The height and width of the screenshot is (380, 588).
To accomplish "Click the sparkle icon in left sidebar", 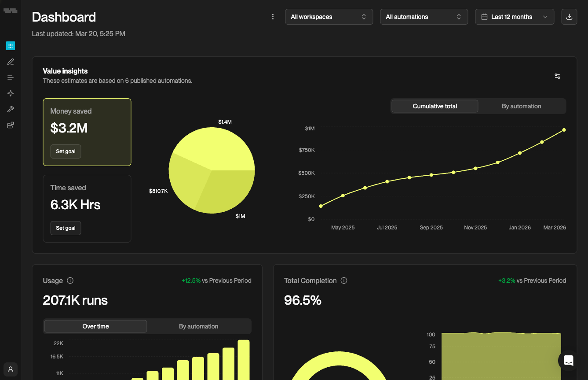I will click(11, 93).
